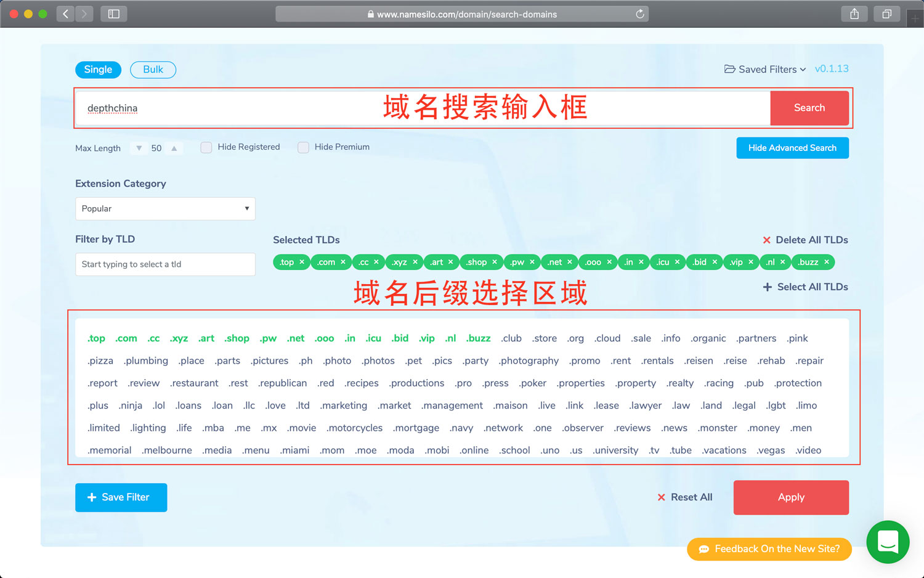The image size is (924, 578).
Task: Open the live chat bubble icon
Action: tap(888, 542)
